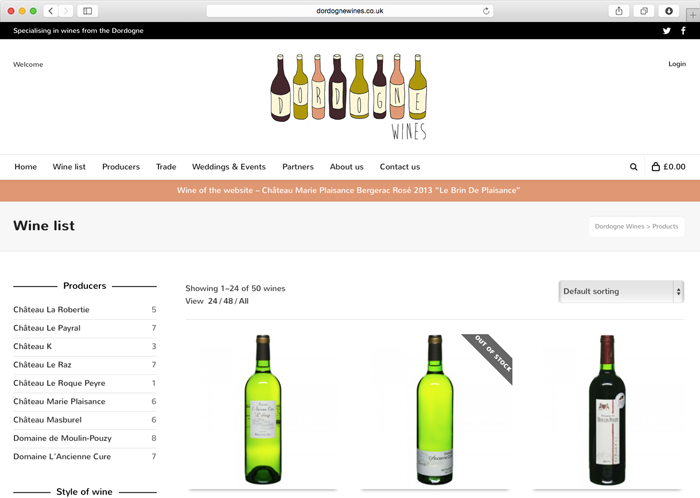Open Weddings & Events menu item
The height and width of the screenshot is (498, 700).
click(229, 167)
